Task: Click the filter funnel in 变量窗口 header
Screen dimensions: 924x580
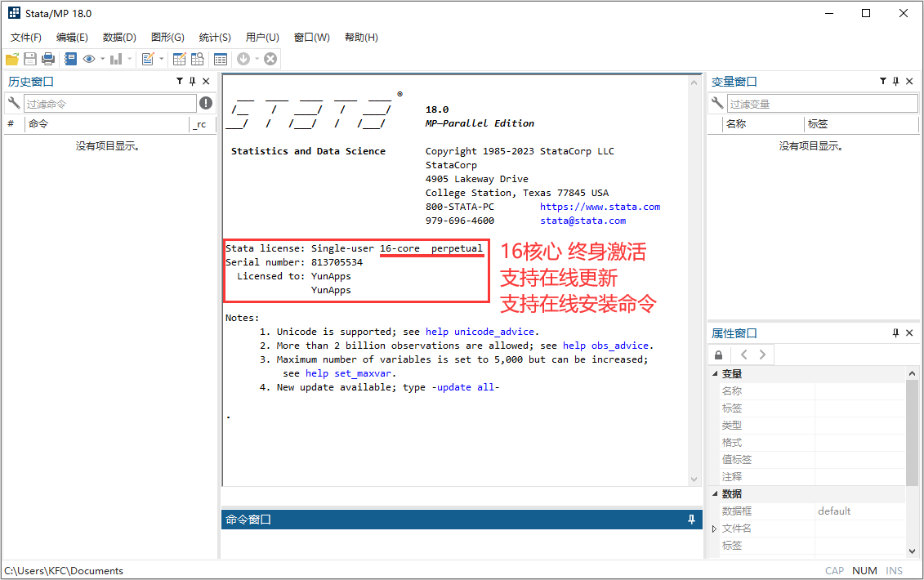Action: click(883, 82)
